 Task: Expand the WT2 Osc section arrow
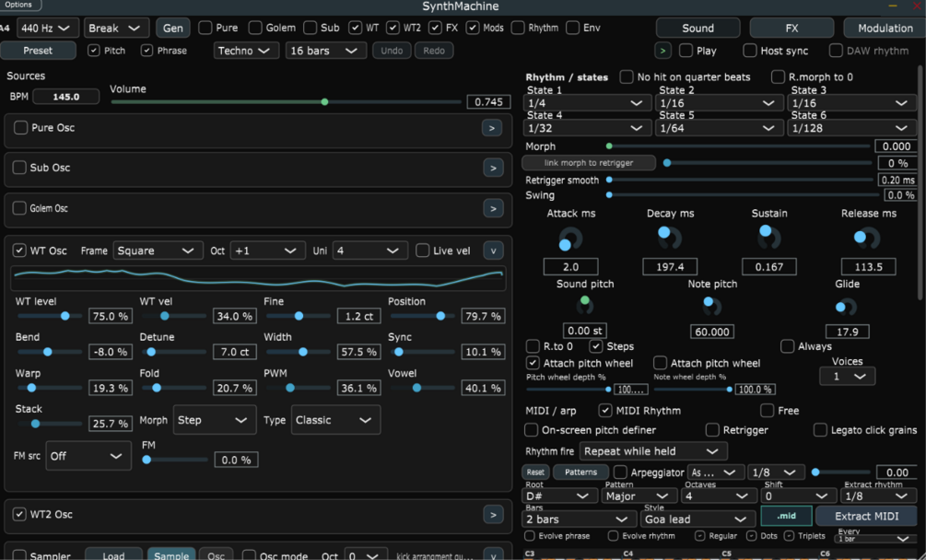[493, 515]
